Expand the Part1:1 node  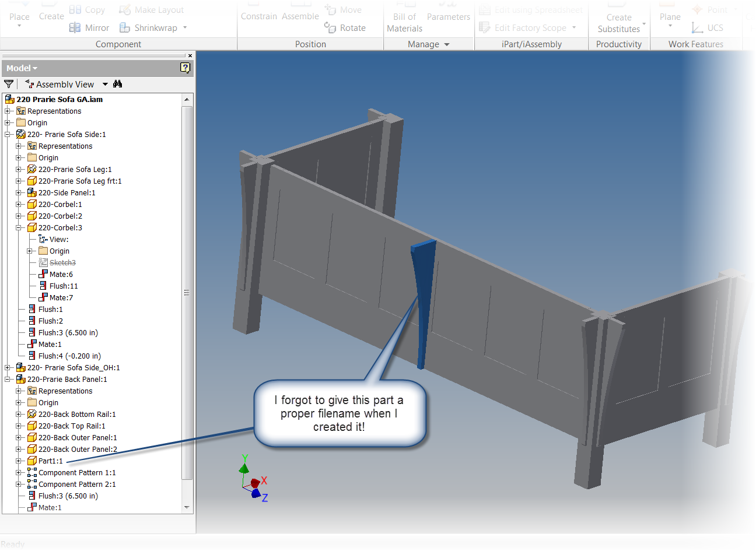pos(19,461)
